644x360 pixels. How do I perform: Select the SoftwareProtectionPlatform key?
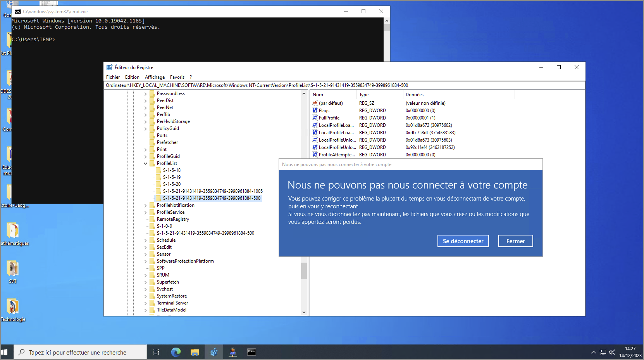[x=185, y=261]
